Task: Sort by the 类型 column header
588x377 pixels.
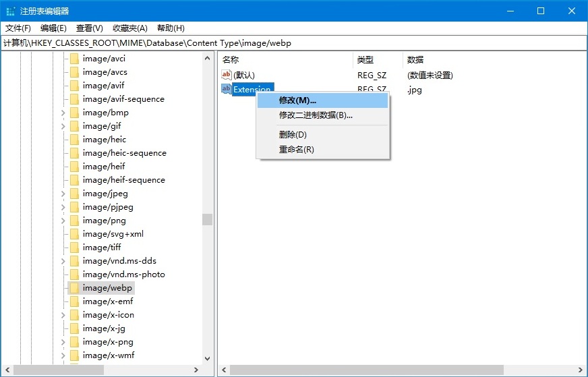Action: [378, 59]
